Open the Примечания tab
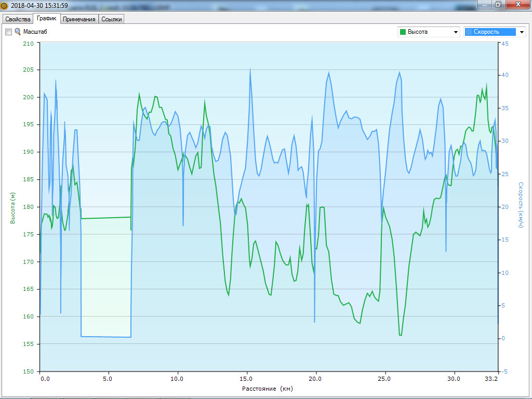Viewport: 532px width, 399px height. (x=79, y=19)
